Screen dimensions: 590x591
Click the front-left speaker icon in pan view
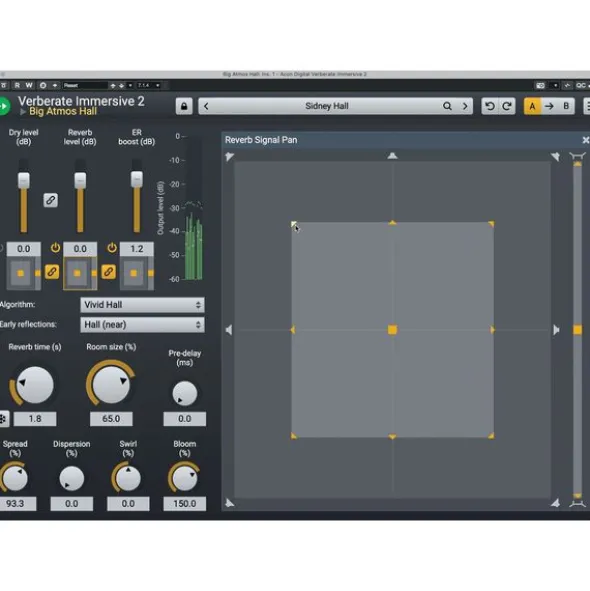click(229, 156)
